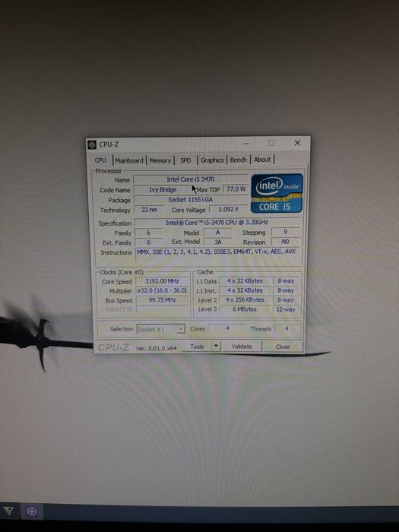This screenshot has width=399, height=532.
Task: Open the purple taskbar app icon
Action: [32, 511]
